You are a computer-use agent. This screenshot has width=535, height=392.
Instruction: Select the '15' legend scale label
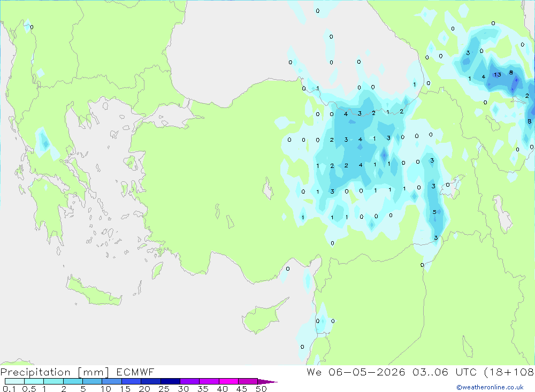(125, 389)
